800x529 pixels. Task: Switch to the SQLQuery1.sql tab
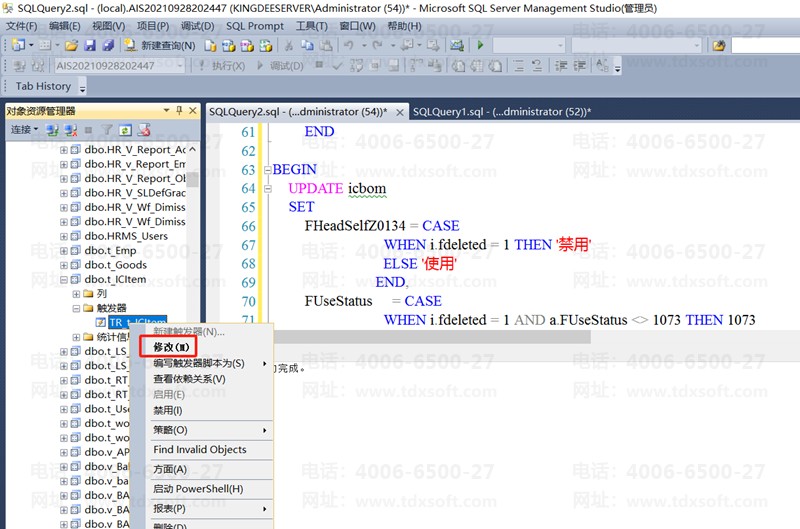point(500,112)
